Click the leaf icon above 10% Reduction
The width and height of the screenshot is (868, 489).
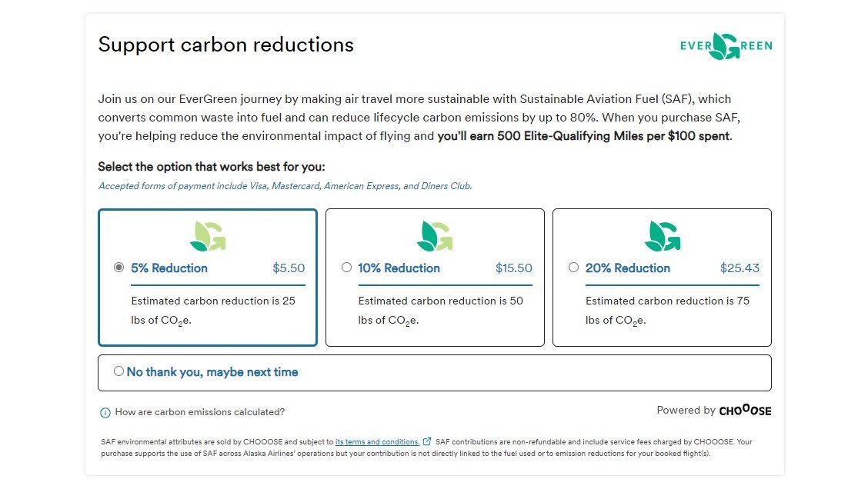tap(435, 236)
